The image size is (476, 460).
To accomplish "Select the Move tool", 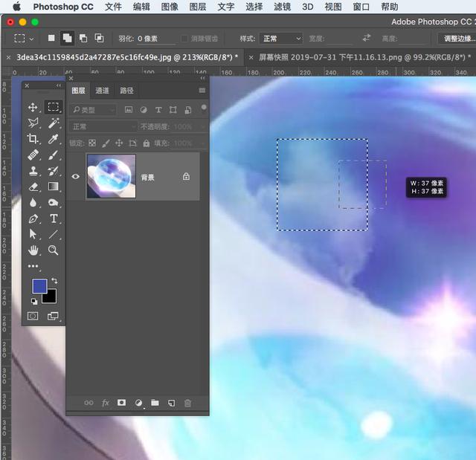I will point(33,107).
